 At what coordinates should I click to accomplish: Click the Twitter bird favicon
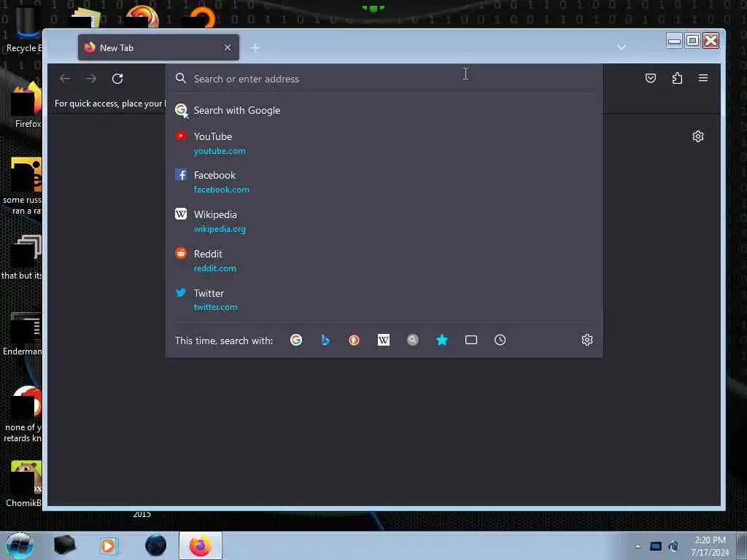tap(181, 292)
